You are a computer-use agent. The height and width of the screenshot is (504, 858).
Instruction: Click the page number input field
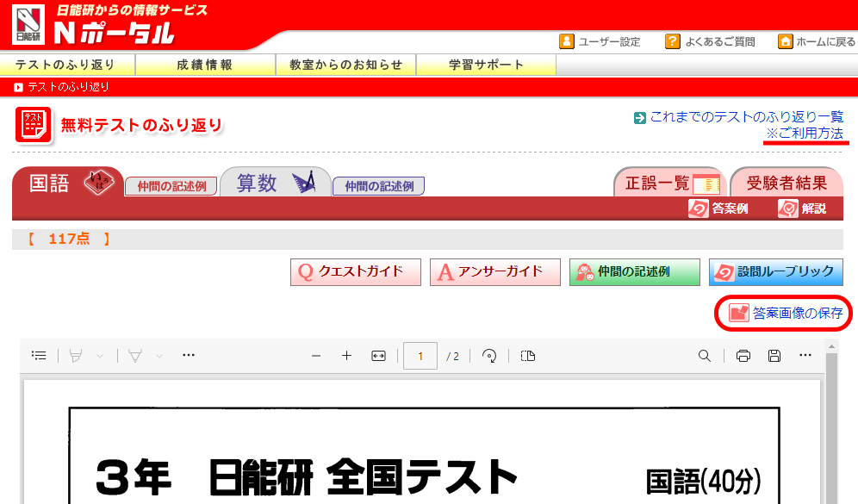pyautogui.click(x=420, y=356)
